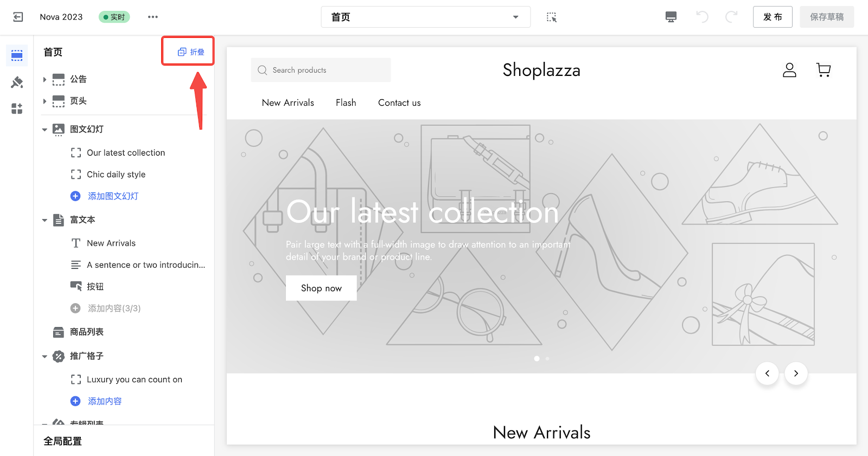Click the 添加图文幻灯 link
868x456 pixels.
(x=113, y=196)
